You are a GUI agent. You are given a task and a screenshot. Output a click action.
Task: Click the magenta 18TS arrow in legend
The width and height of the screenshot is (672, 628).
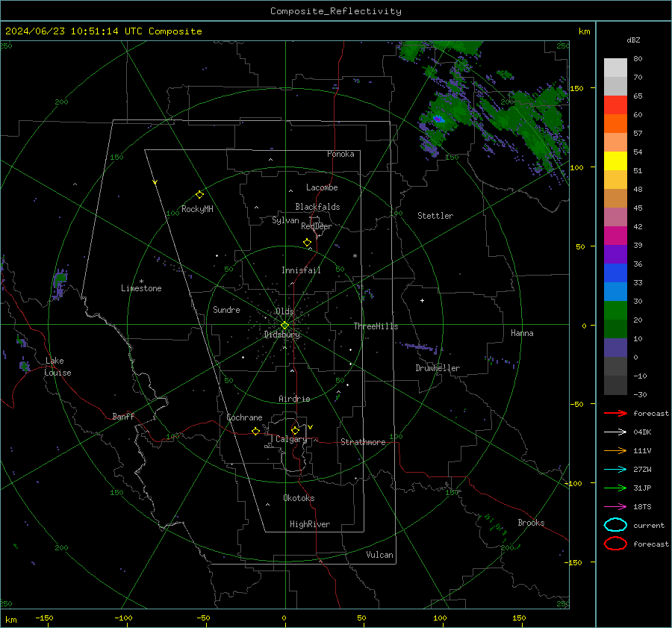click(x=615, y=507)
